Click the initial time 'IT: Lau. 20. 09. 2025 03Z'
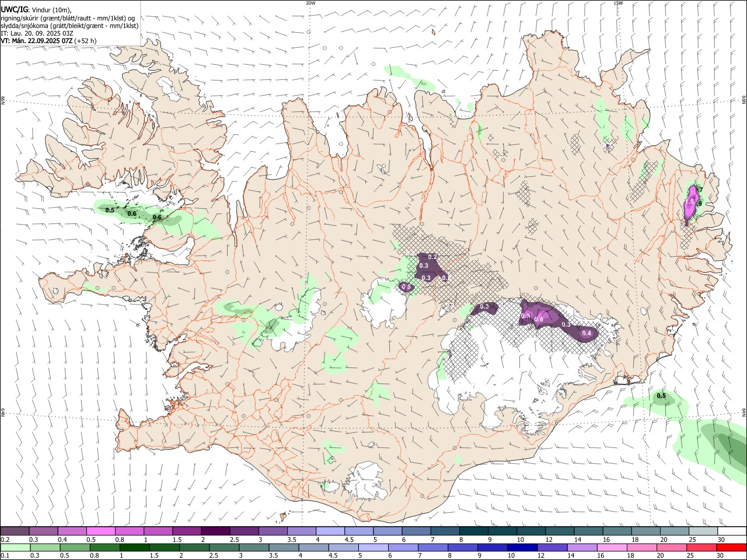This screenshot has width=747, height=560. click(x=37, y=33)
